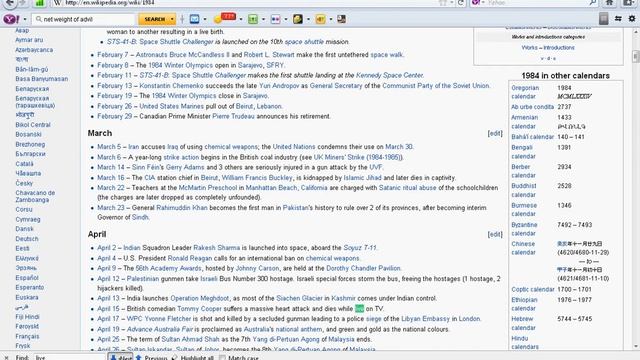
Task: Open the Hebrew calendar link
Action: 523,323
